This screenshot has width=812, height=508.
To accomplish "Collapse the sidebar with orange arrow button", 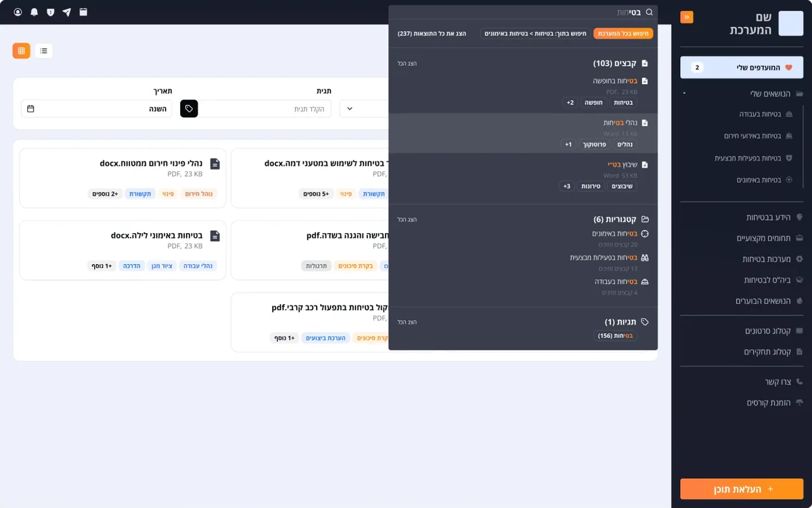I will [x=687, y=17].
